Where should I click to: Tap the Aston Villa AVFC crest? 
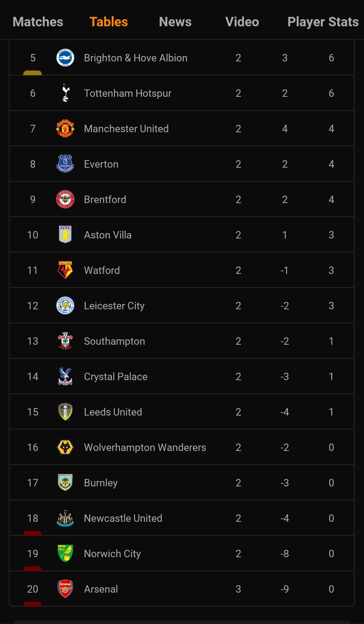coord(65,234)
